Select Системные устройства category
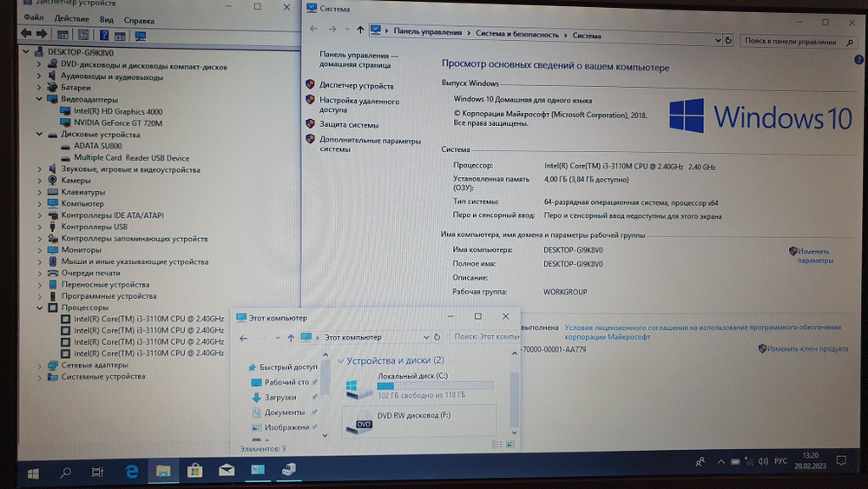Image resolution: width=868 pixels, height=489 pixels. tap(103, 377)
